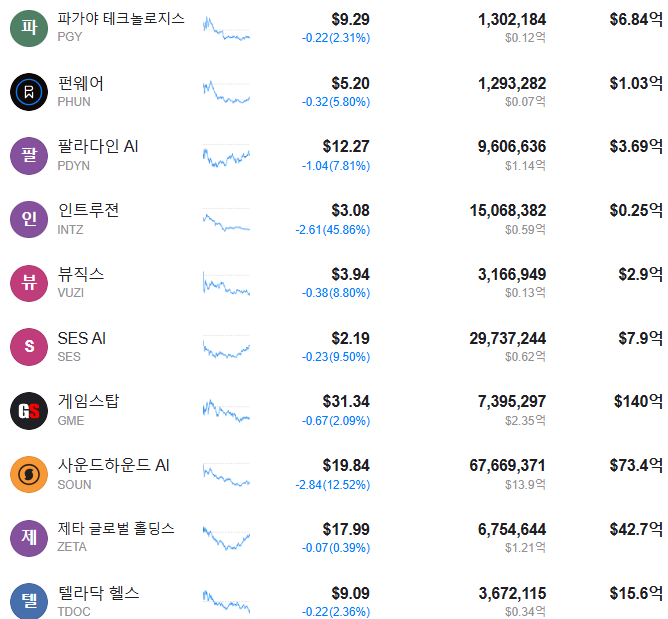The height and width of the screenshot is (619, 668).
Task: Open the SES mini price chart
Action: coord(226,347)
